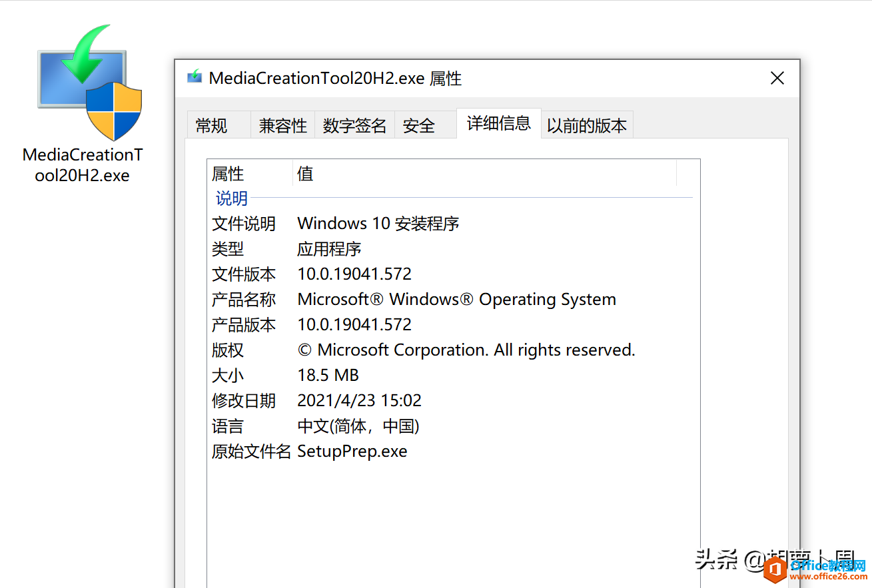Image resolution: width=872 pixels, height=588 pixels.
Task: Select the 文件版本 value 10.0.19041.572
Action: point(354,274)
